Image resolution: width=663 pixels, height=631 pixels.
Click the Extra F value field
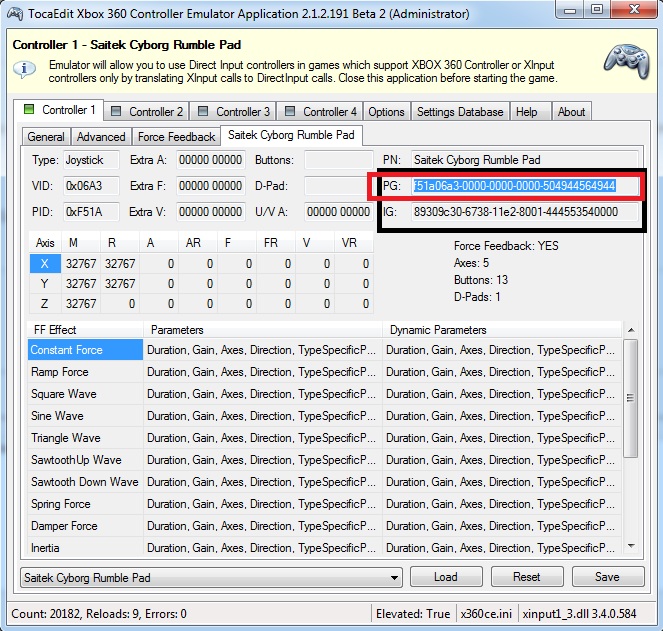211,186
